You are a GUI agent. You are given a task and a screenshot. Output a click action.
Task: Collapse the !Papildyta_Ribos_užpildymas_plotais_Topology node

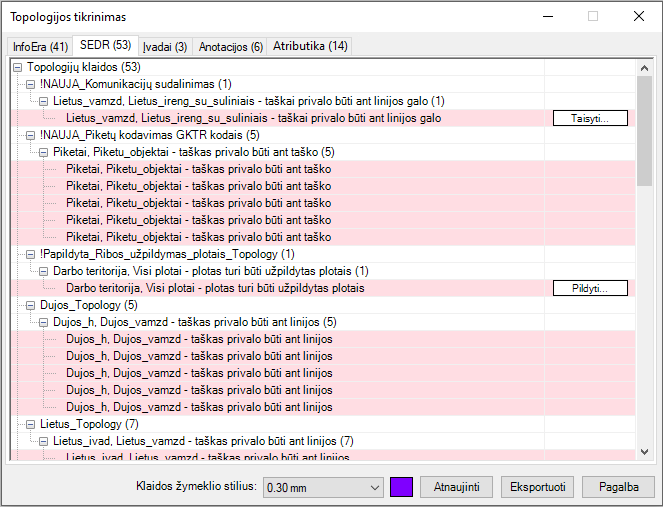pyautogui.click(x=30, y=254)
